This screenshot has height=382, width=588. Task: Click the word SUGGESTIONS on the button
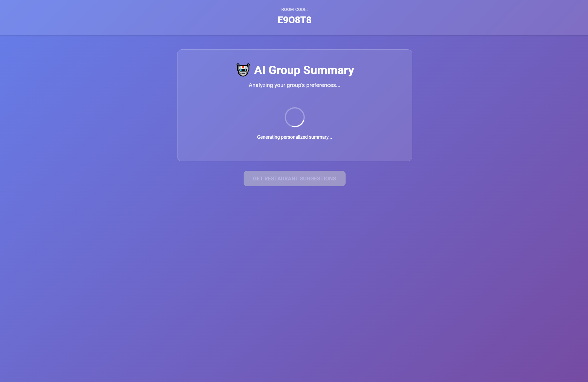point(318,179)
